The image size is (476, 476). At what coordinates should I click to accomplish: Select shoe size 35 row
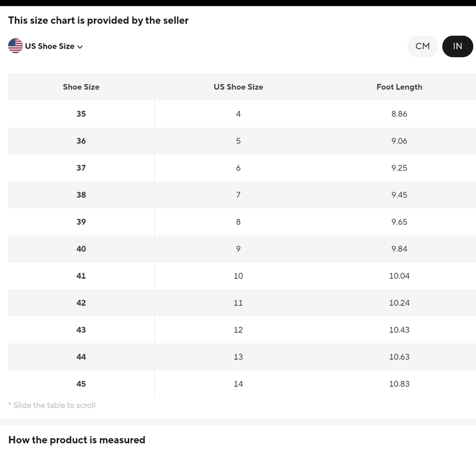click(242, 114)
